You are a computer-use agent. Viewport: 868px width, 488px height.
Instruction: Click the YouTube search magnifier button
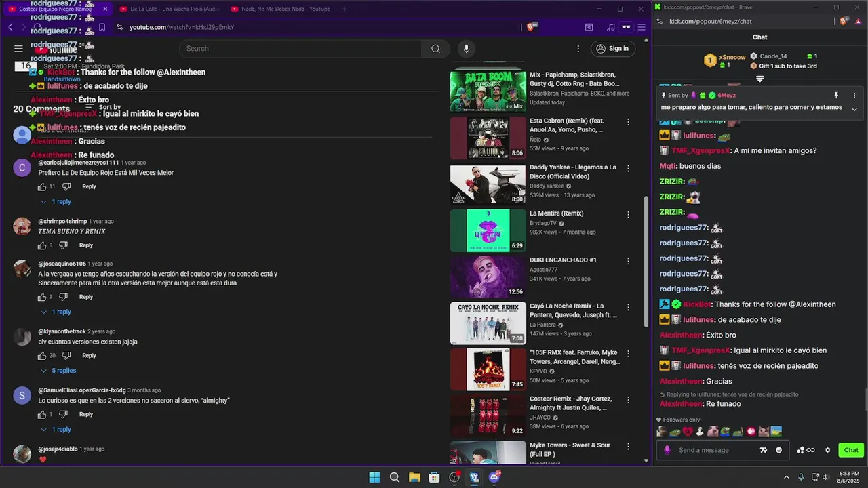coord(435,49)
